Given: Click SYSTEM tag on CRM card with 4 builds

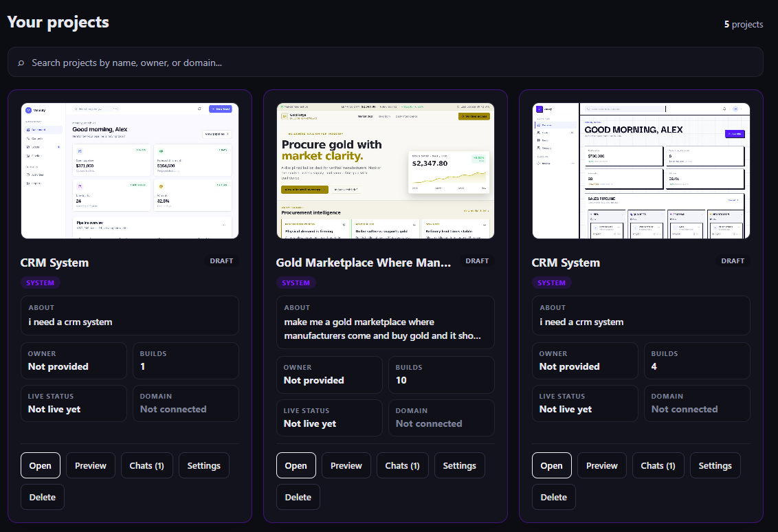Looking at the screenshot, I should (551, 283).
